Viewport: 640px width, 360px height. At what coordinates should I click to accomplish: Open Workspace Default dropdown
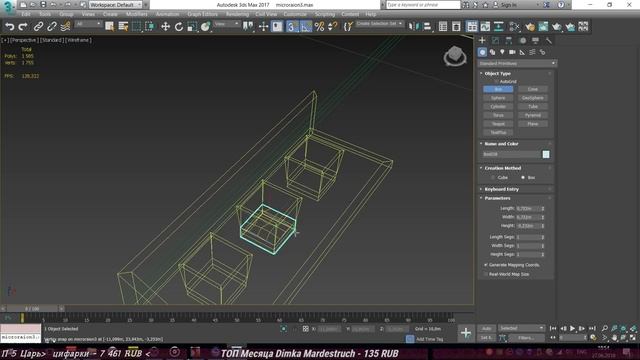[115, 5]
